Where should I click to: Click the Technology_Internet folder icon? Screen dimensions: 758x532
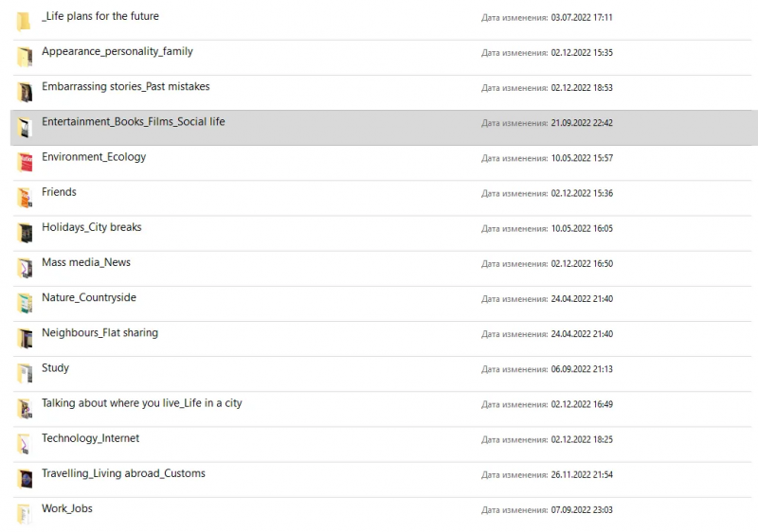(x=25, y=444)
